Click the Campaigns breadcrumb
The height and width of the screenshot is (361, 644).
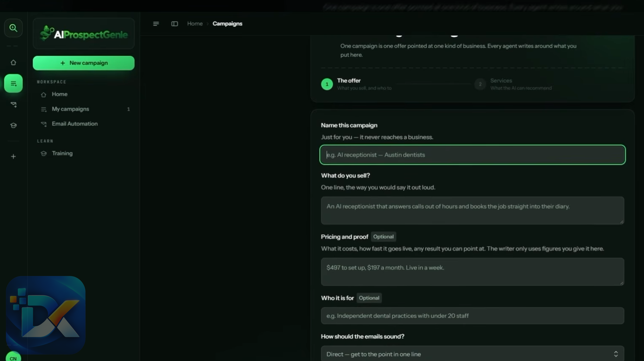click(x=227, y=24)
